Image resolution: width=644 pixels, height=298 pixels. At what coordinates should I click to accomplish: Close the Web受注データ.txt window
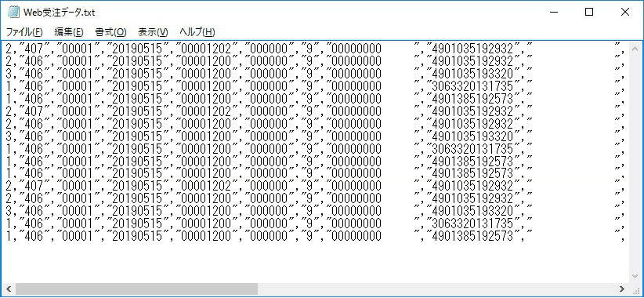(625, 13)
